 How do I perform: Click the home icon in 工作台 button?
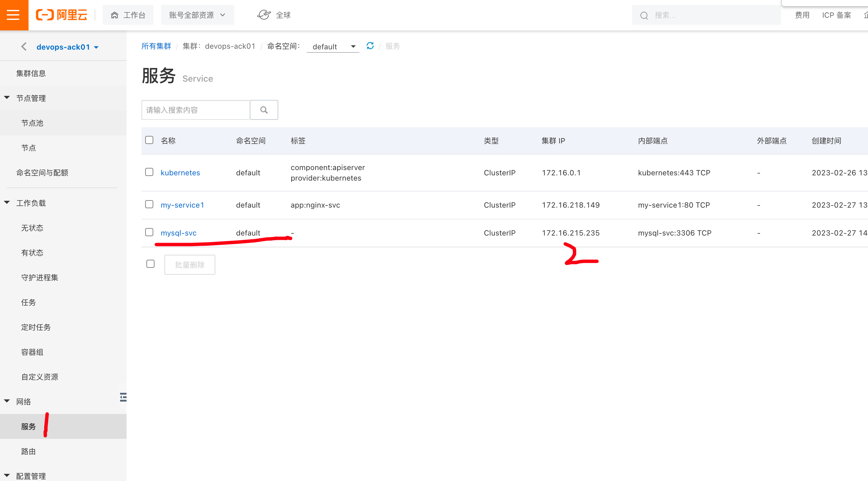pyautogui.click(x=114, y=15)
